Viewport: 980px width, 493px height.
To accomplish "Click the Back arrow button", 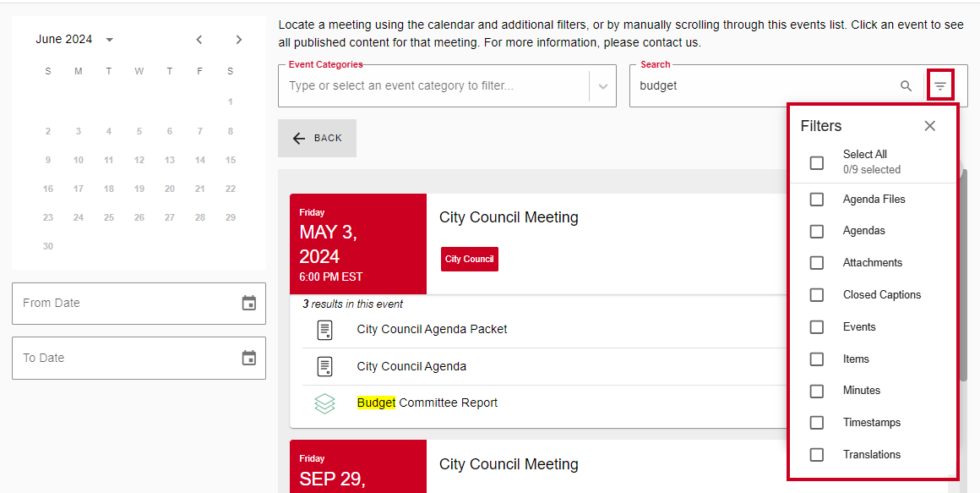I will 318,139.
